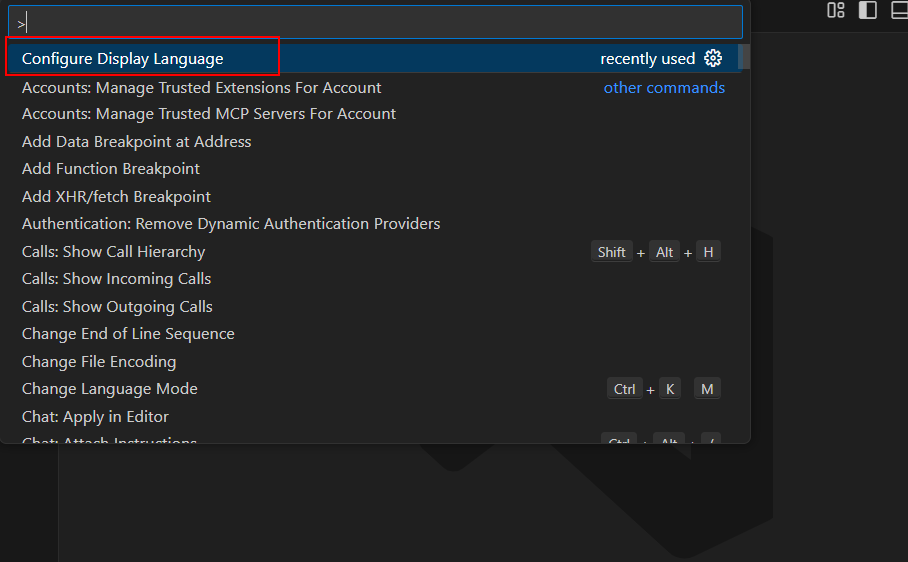
Task: Pick Add Function Breakpoint command
Action: 111,169
